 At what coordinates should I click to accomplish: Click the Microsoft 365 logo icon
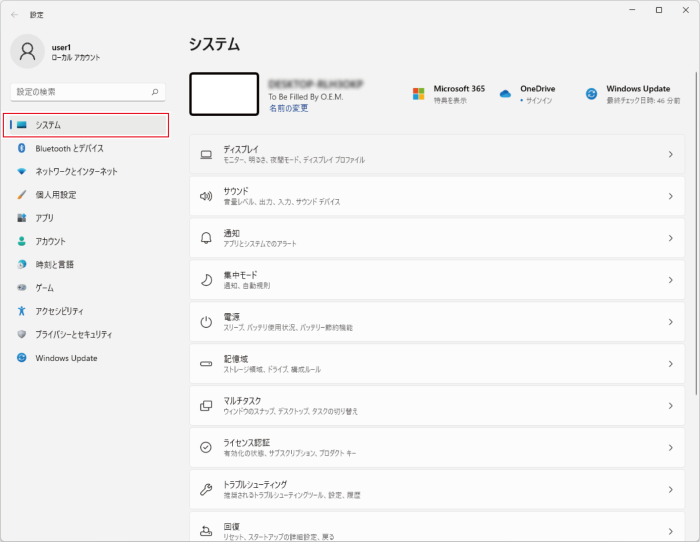tap(418, 94)
